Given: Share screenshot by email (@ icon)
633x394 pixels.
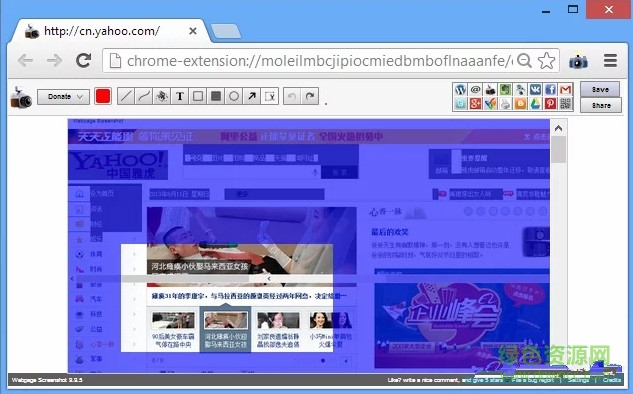Looking at the screenshot, I should click(476, 90).
